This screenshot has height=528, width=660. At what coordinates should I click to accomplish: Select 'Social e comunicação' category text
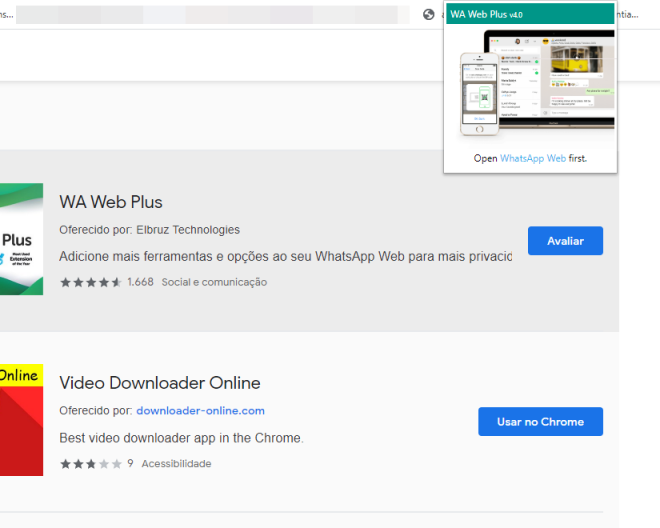click(214, 282)
